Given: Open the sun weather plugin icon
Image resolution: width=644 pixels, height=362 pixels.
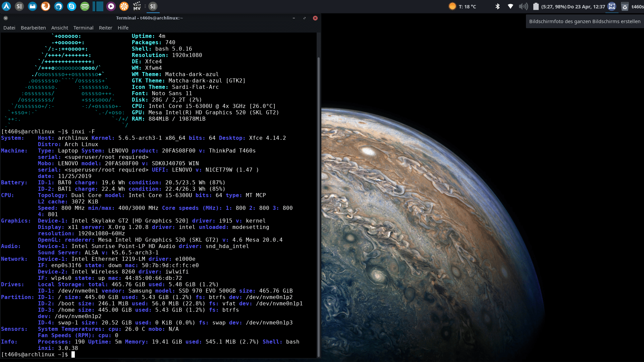Looking at the screenshot, I should point(452,6).
